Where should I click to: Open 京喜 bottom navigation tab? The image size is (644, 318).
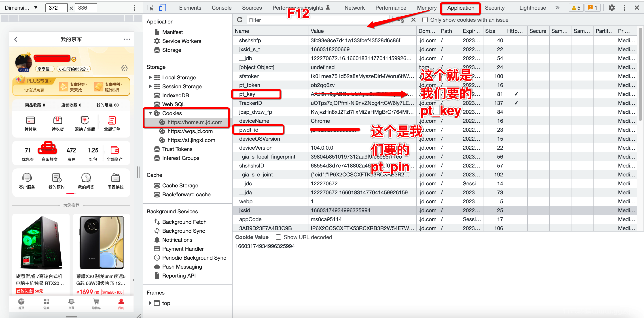point(71,304)
